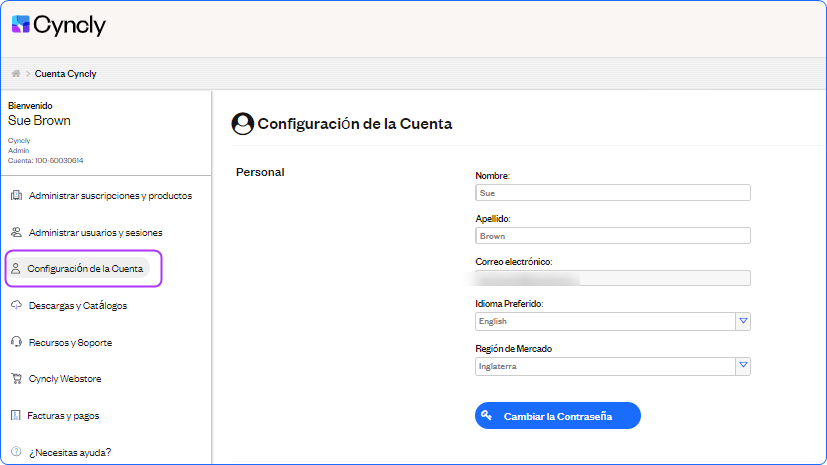Click the Región de Mercado dropdown arrow
The image size is (827, 465).
click(743, 366)
